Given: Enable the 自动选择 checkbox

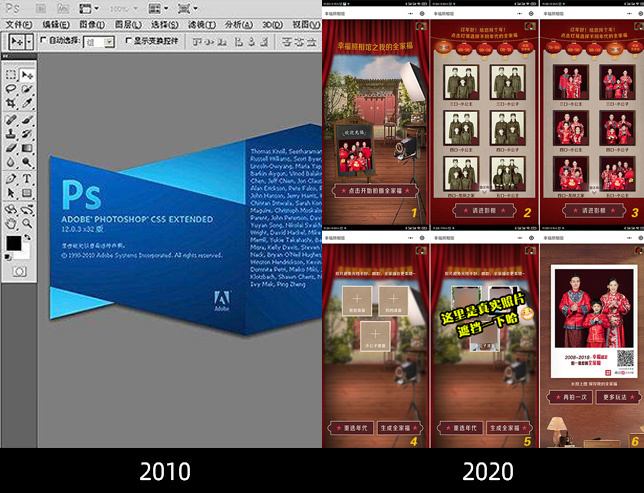Looking at the screenshot, I should point(42,42).
